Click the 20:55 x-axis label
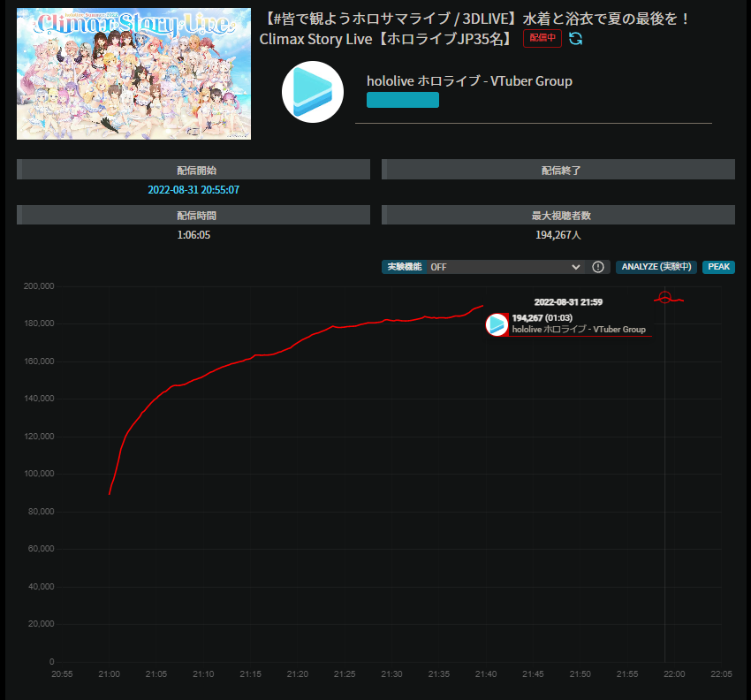Screen dimensions: 751x700 pos(62,674)
